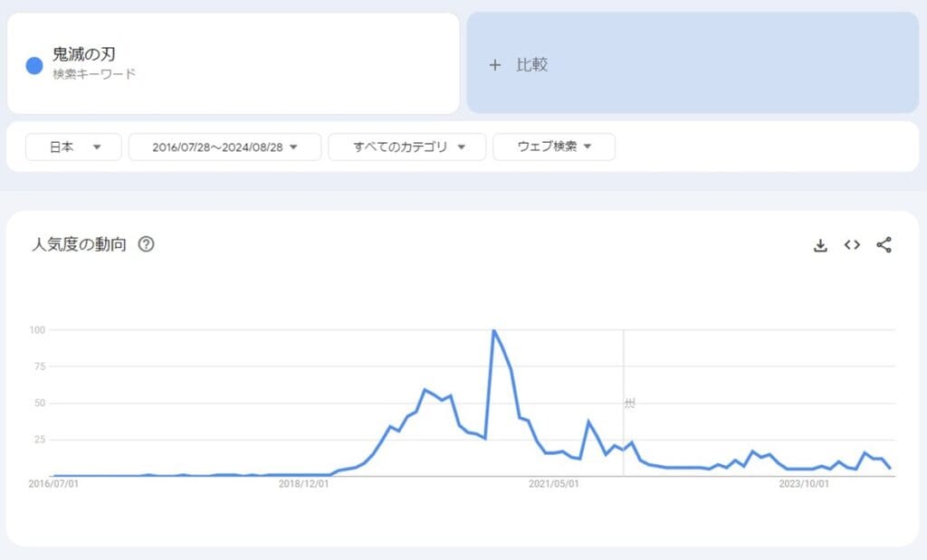Click the 2021/05/01 axis label

[x=553, y=484]
